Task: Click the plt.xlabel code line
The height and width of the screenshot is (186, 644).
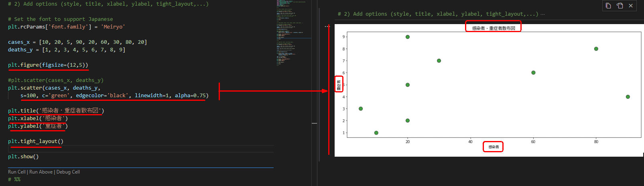Action: 38,118
